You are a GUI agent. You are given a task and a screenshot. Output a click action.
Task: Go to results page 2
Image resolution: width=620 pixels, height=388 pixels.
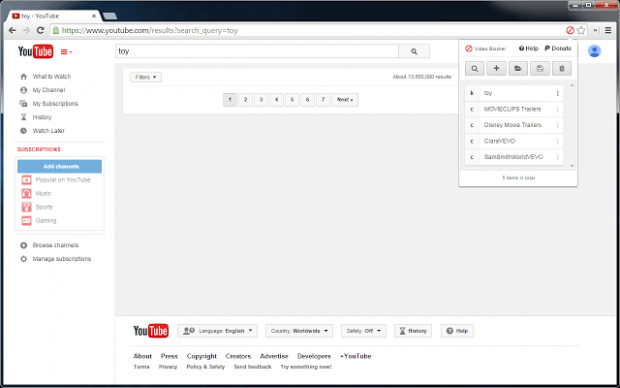[x=245, y=100]
